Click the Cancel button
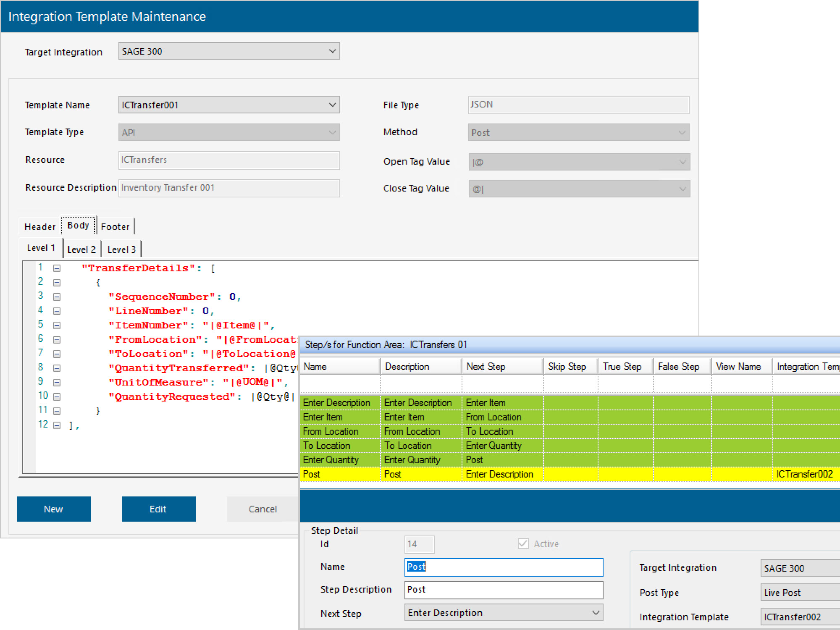 [262, 509]
